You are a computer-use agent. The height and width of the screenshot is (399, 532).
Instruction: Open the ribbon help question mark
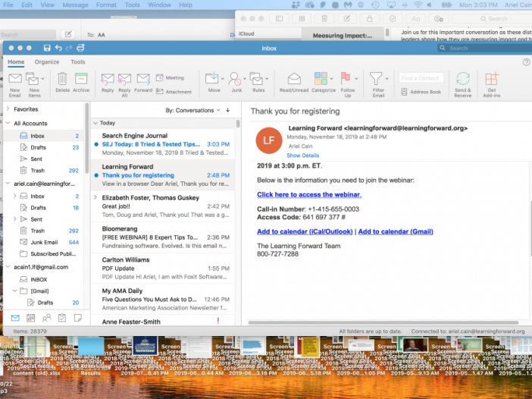pos(526,61)
